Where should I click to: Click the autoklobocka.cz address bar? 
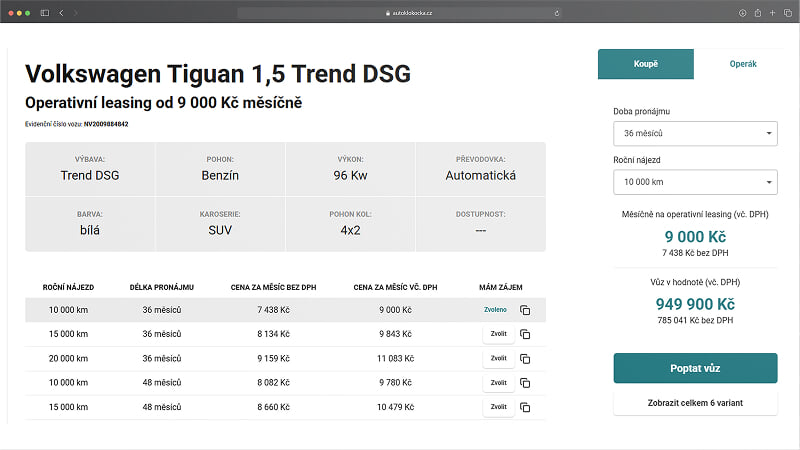pyautogui.click(x=400, y=12)
